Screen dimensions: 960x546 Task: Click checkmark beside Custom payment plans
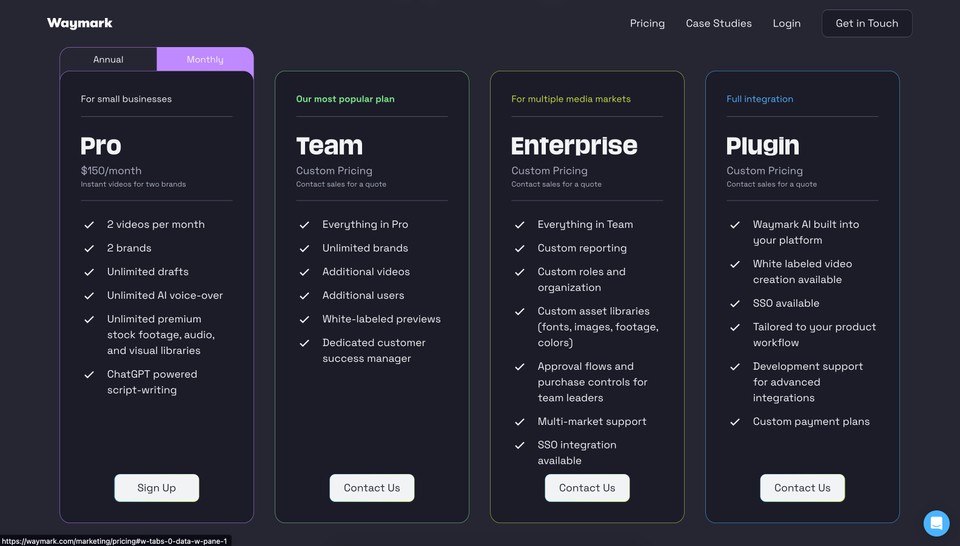point(735,422)
